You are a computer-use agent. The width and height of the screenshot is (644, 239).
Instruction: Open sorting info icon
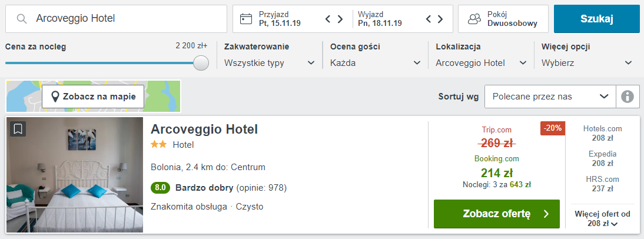[x=628, y=97]
